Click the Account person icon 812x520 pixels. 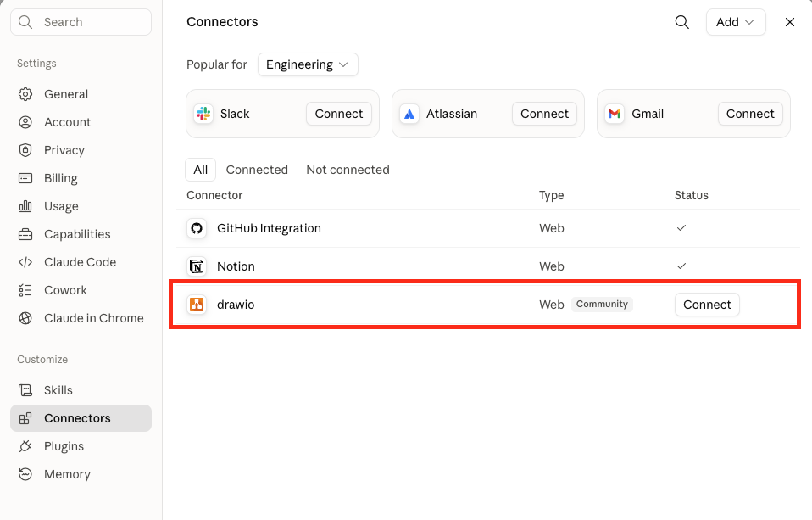pyautogui.click(x=25, y=122)
